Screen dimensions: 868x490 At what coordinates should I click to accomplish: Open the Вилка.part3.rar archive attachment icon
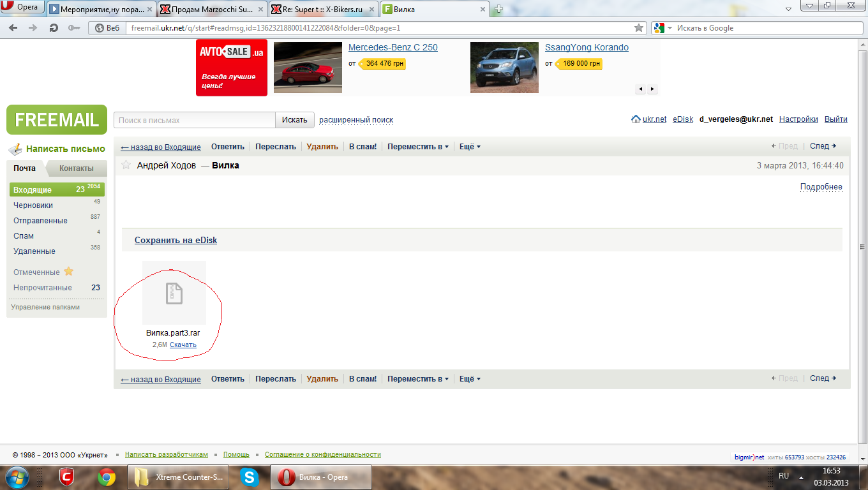[174, 293]
